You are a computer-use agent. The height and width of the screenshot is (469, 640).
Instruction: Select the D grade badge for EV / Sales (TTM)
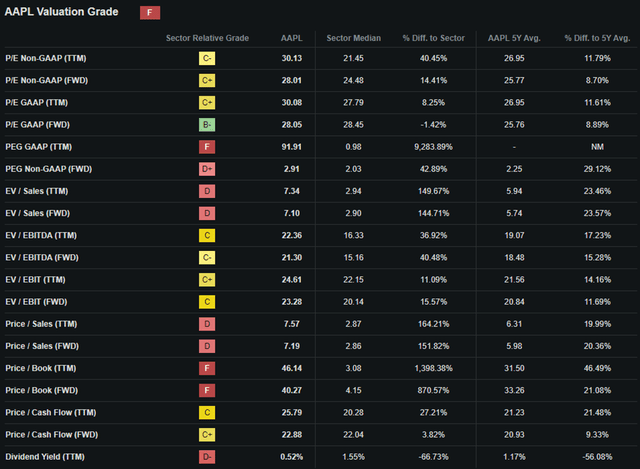[207, 191]
